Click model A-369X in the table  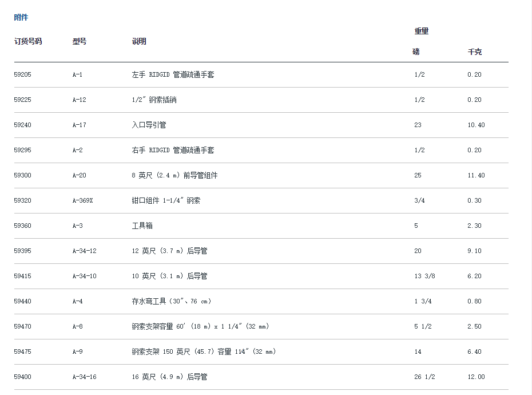[83, 200]
